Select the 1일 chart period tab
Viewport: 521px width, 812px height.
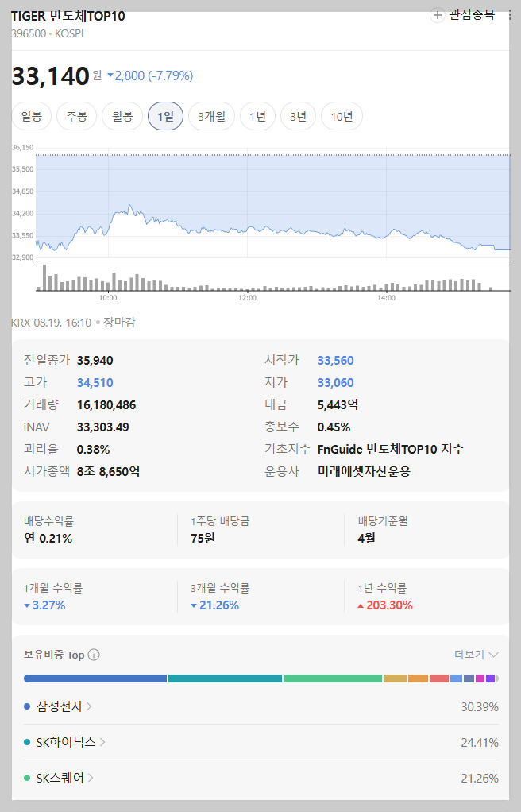point(166,116)
